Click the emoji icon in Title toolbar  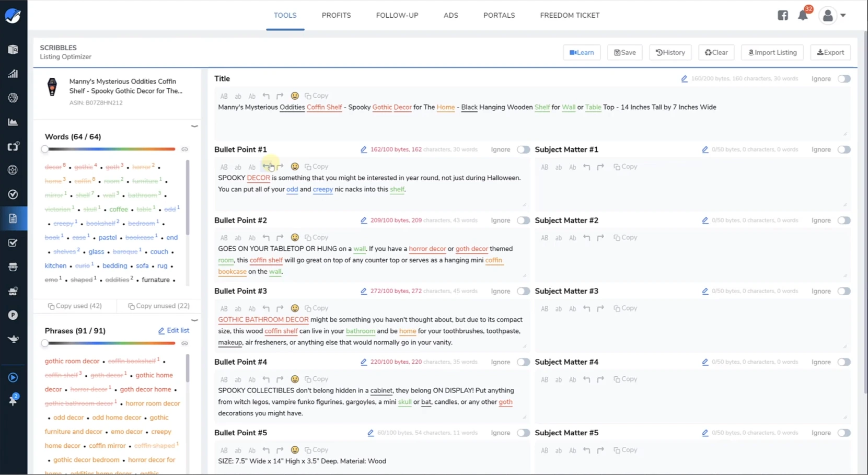[x=295, y=96]
